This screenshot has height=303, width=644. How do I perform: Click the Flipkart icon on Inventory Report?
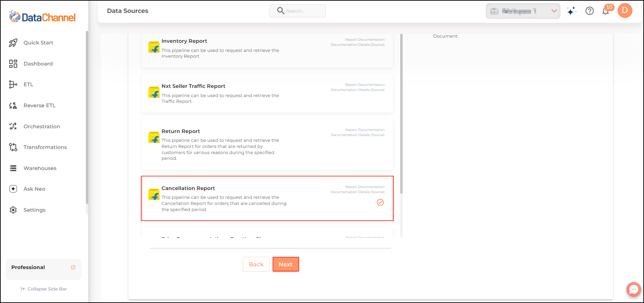click(154, 47)
